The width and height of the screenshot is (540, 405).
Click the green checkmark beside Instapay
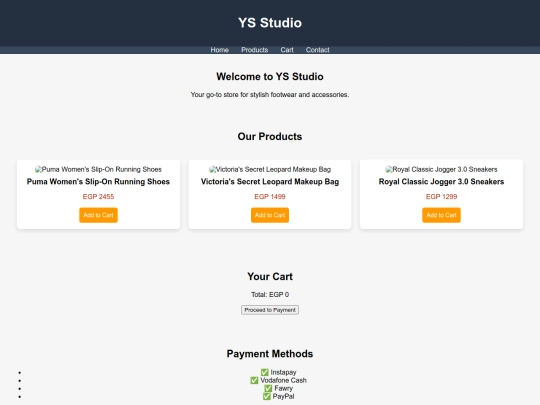[264, 372]
